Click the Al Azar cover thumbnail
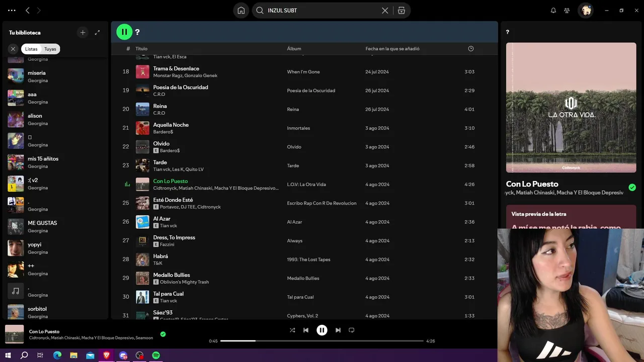The width and height of the screenshot is (644, 362). tap(142, 222)
